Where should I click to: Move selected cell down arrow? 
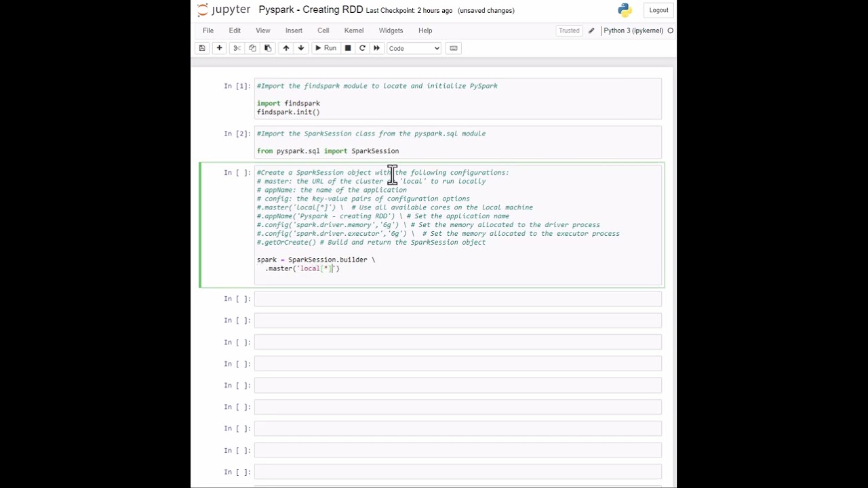pyautogui.click(x=301, y=48)
